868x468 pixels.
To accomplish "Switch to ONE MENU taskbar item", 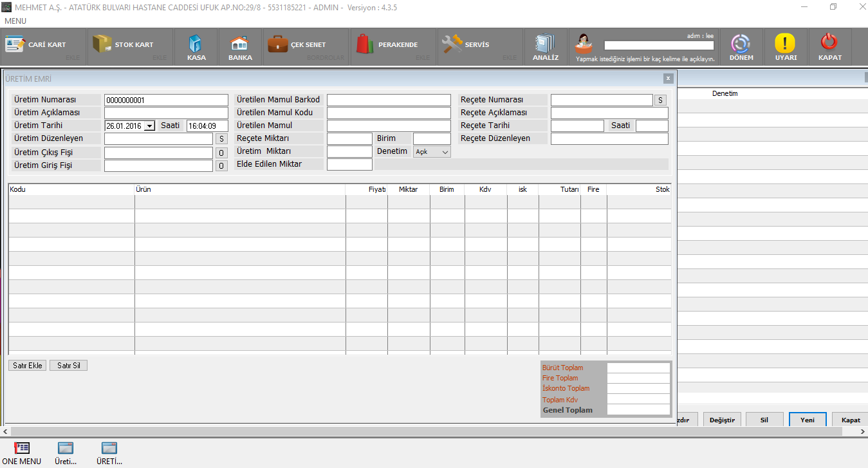I will pos(21,452).
